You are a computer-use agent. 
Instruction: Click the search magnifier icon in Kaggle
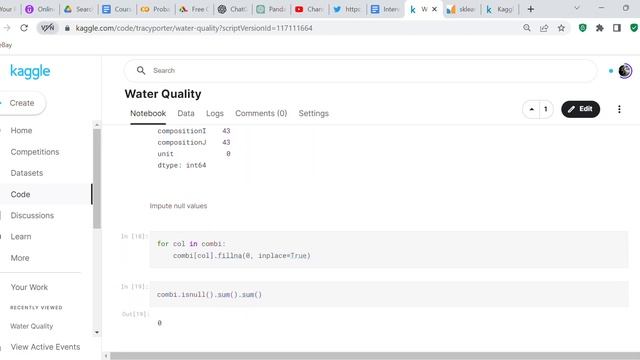[141, 71]
